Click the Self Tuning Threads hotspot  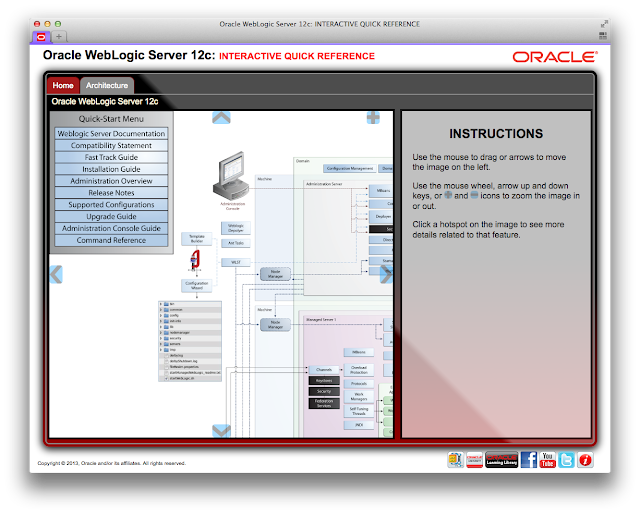coord(359,411)
